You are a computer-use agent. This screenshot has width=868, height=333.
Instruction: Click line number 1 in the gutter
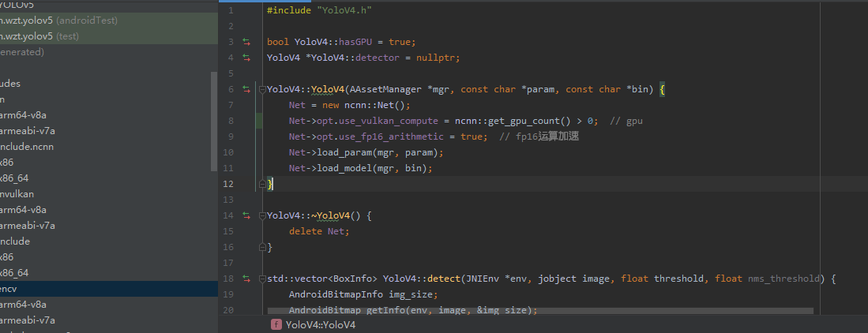(231, 10)
